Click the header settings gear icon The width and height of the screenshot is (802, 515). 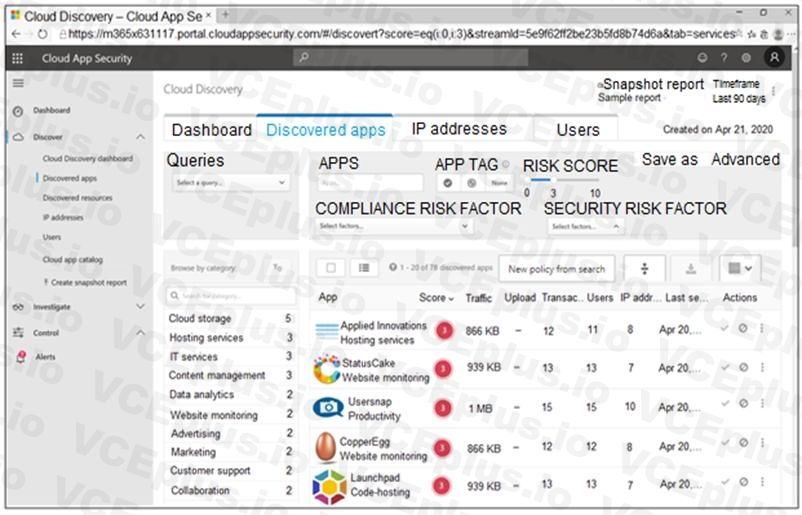pos(746,58)
